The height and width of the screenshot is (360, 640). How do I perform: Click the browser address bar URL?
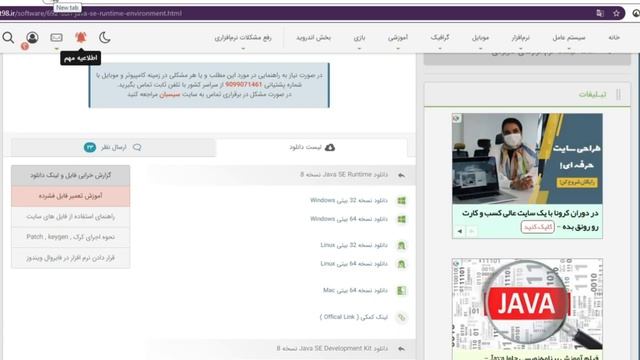coord(91,13)
